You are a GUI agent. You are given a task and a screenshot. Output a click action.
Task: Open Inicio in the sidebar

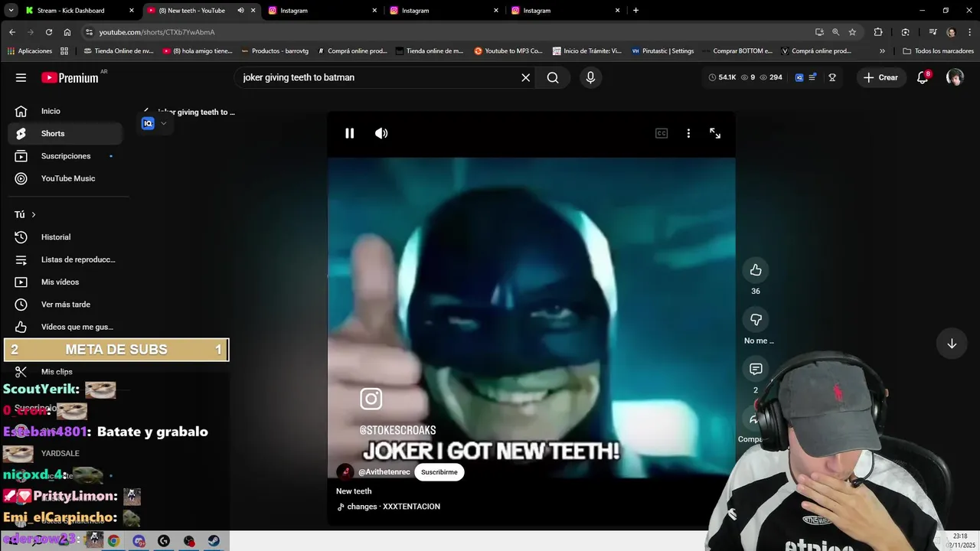[65, 111]
